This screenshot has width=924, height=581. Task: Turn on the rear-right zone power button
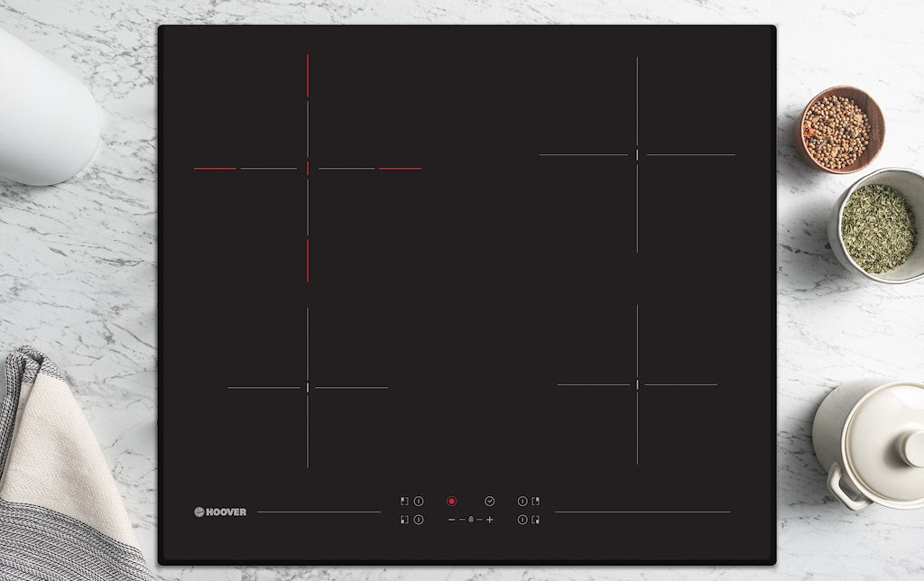(522, 501)
